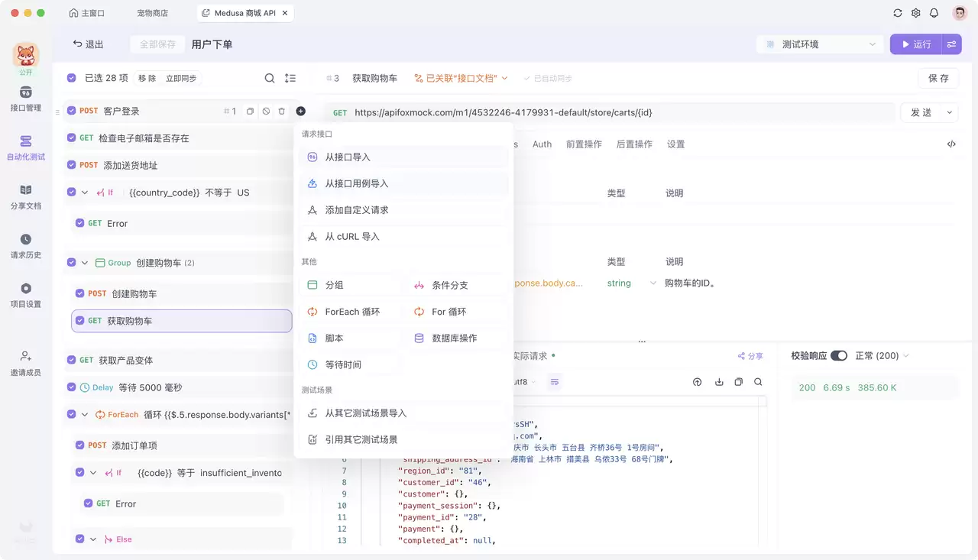978x560 pixels.
Task: Open the 正常 (200) status dropdown
Action: click(x=882, y=356)
